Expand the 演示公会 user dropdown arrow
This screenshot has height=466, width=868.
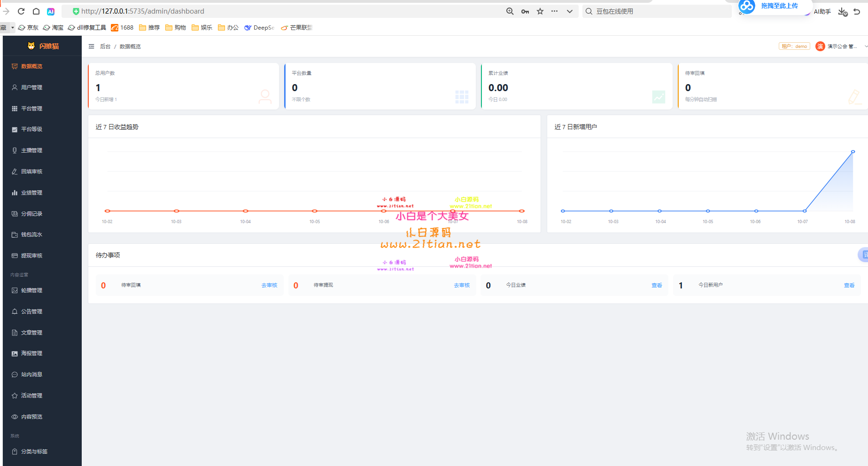point(866,46)
